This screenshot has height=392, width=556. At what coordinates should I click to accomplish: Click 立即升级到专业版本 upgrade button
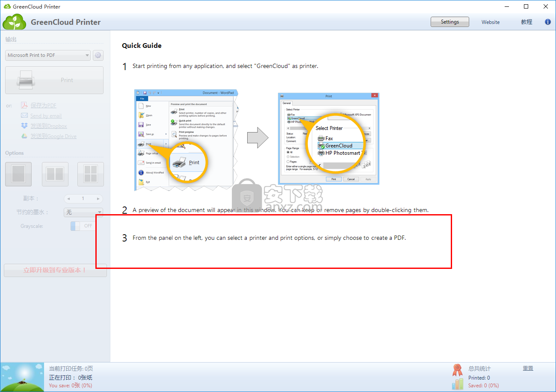point(55,270)
